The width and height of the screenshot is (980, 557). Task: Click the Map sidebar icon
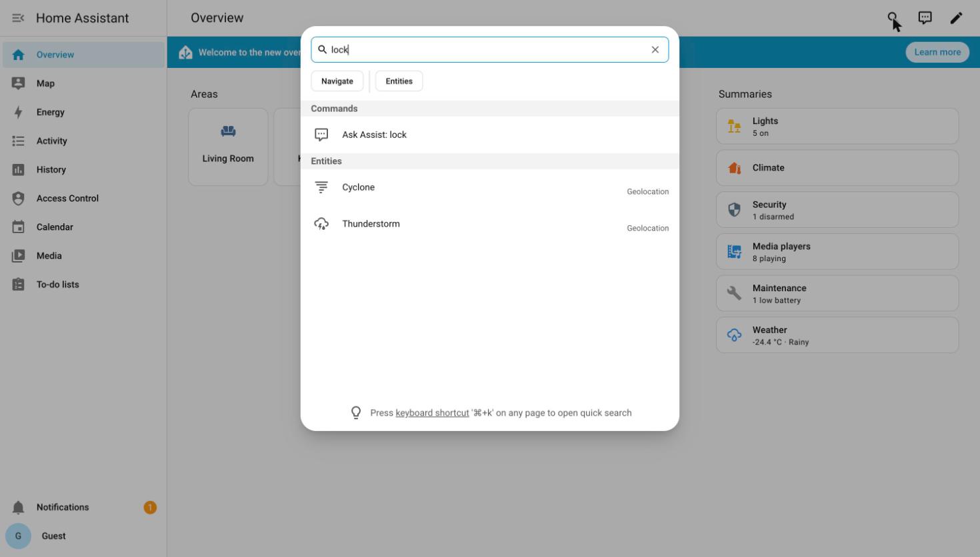click(x=18, y=83)
